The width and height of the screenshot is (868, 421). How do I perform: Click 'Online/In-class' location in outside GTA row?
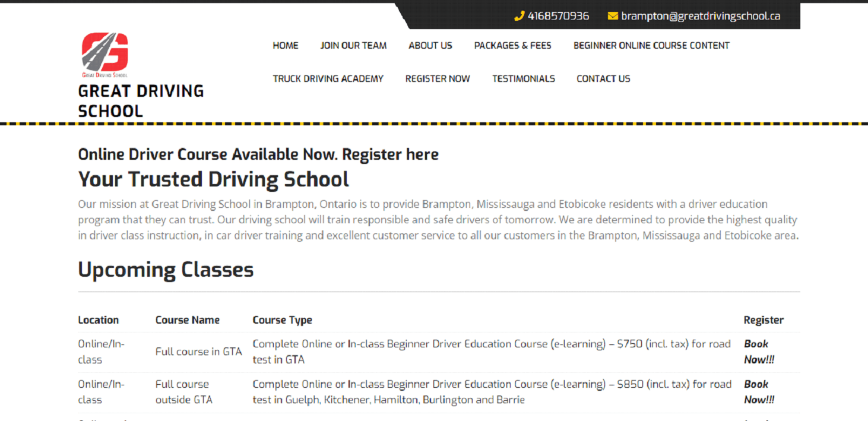(102, 392)
